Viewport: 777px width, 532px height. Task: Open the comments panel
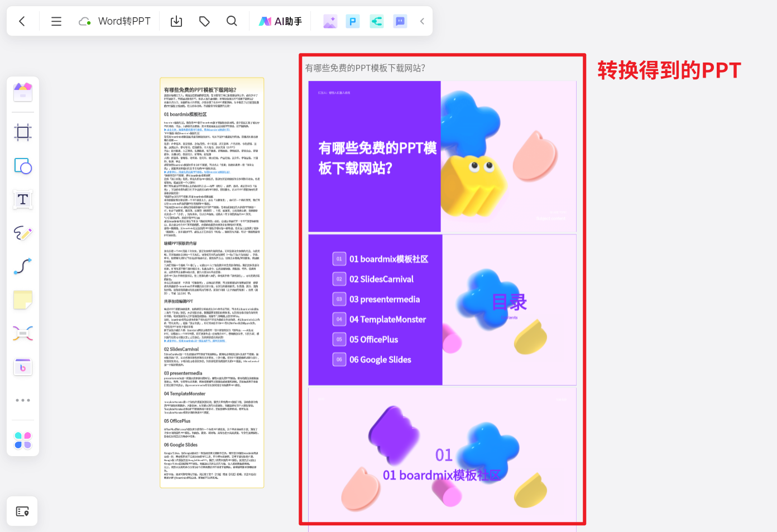(x=400, y=21)
